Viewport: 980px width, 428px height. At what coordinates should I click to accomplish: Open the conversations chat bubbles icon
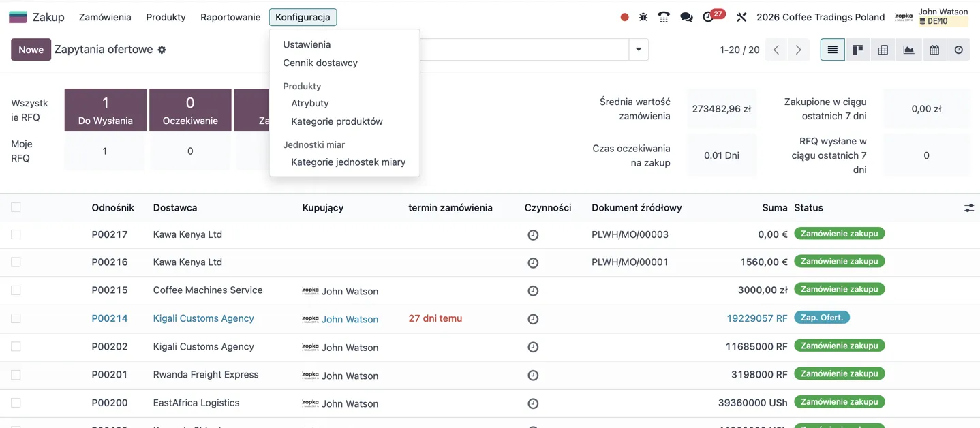tap(686, 17)
